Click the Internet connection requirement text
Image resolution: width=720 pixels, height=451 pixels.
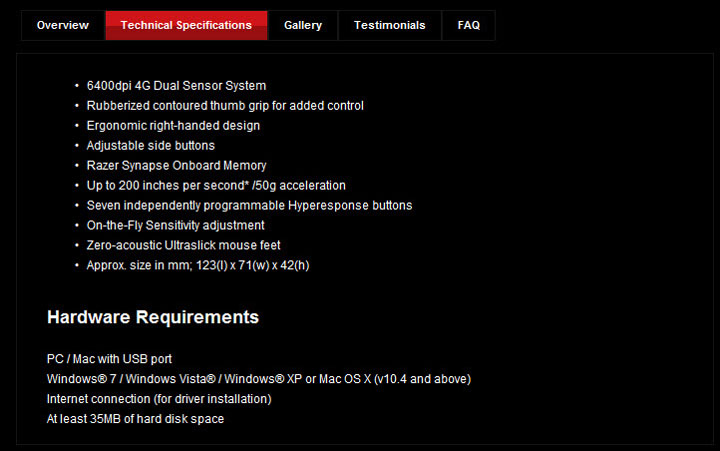pyautogui.click(x=159, y=399)
